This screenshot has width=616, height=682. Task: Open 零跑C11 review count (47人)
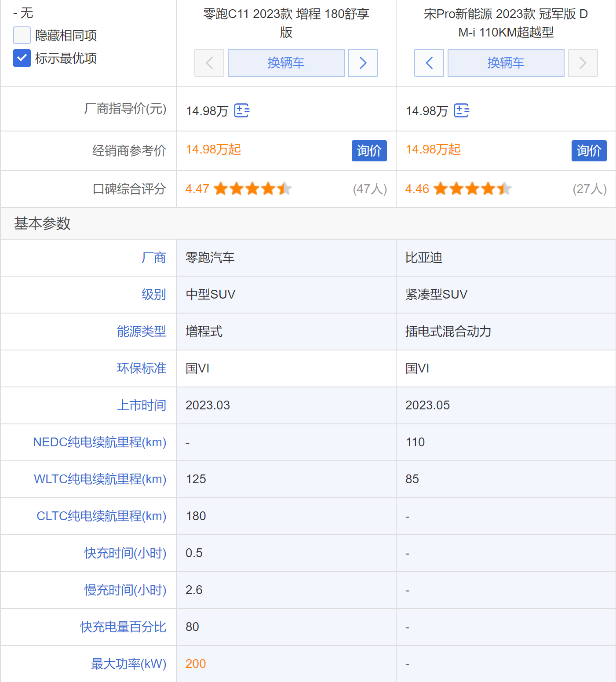(x=370, y=189)
